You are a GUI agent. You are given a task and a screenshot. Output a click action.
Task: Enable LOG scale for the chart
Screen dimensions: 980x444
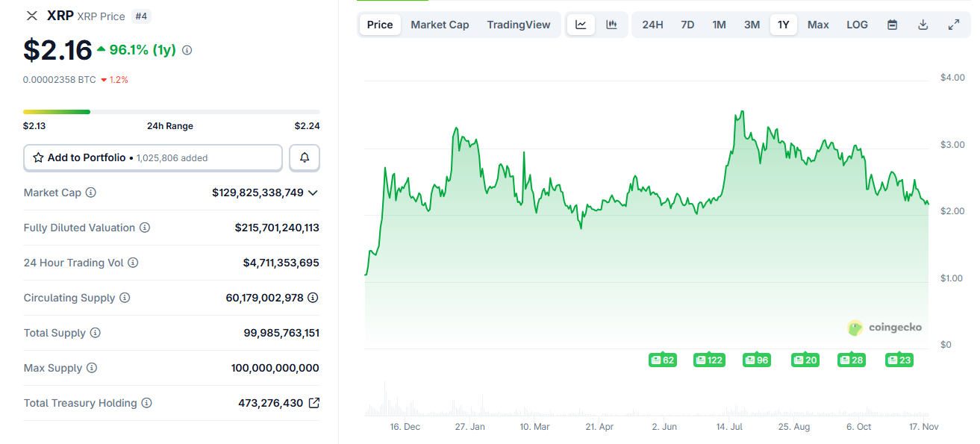coord(857,24)
